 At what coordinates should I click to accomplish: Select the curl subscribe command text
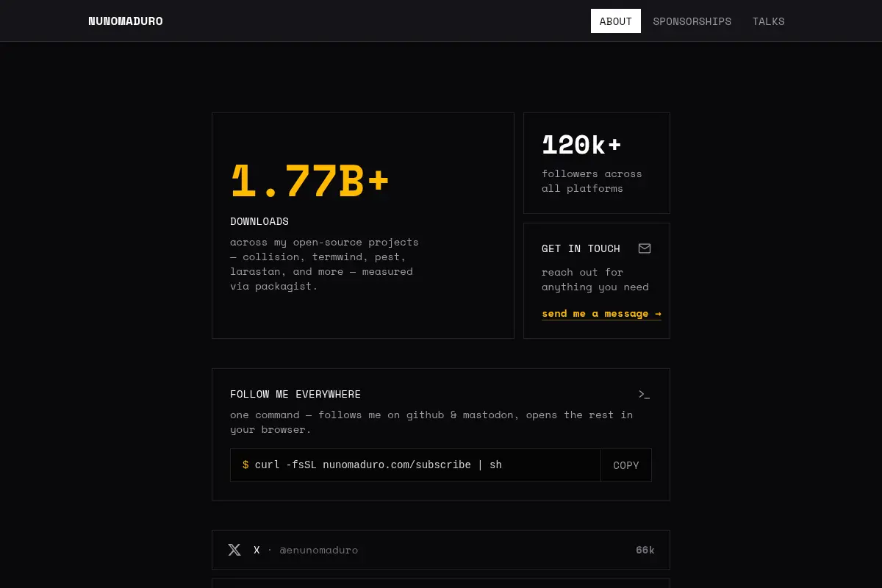pyautogui.click(x=379, y=465)
